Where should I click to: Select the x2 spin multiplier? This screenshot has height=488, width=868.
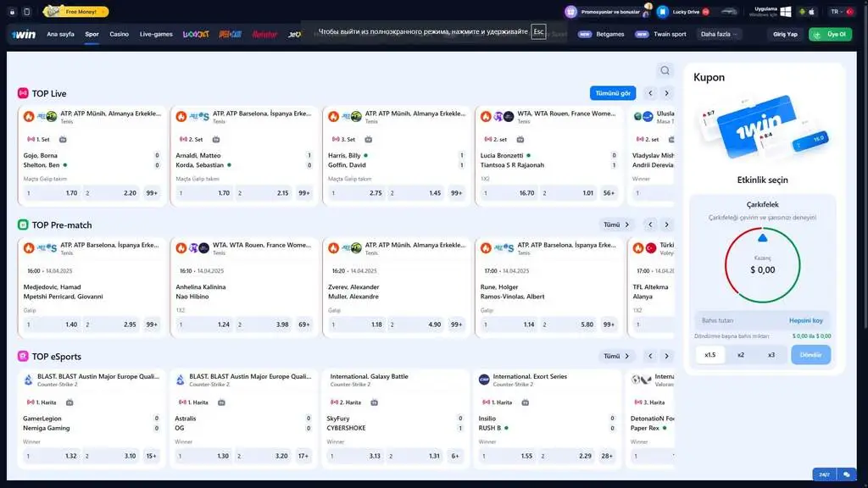point(743,354)
